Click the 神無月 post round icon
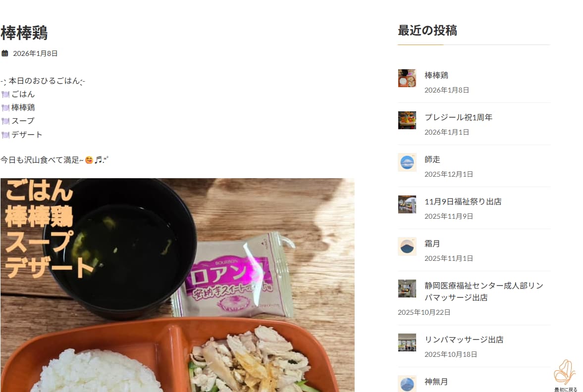The height and width of the screenshot is (392, 583). pyautogui.click(x=407, y=384)
